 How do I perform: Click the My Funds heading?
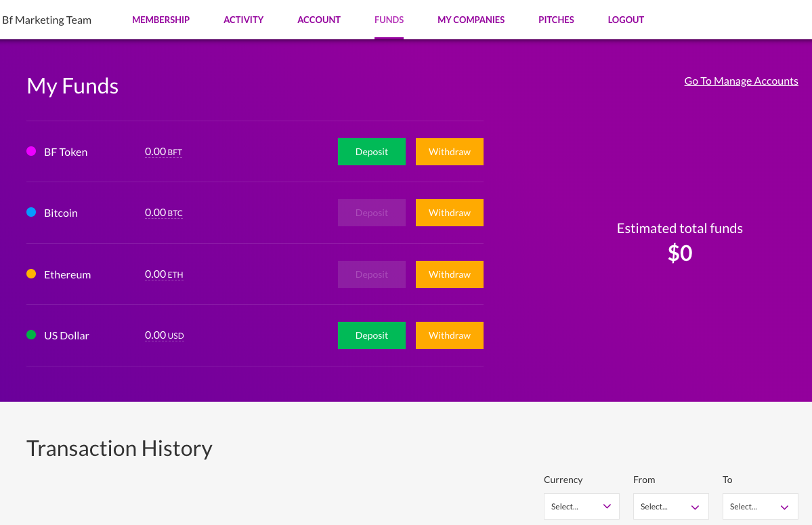click(72, 86)
